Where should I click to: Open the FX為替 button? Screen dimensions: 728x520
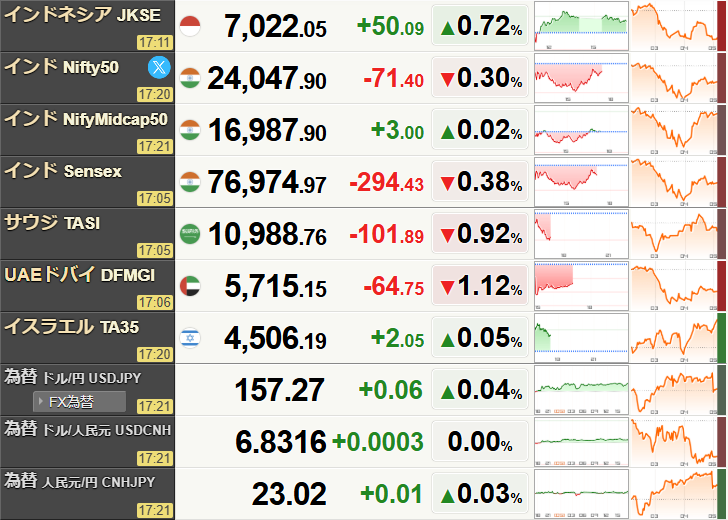pyautogui.click(x=79, y=402)
